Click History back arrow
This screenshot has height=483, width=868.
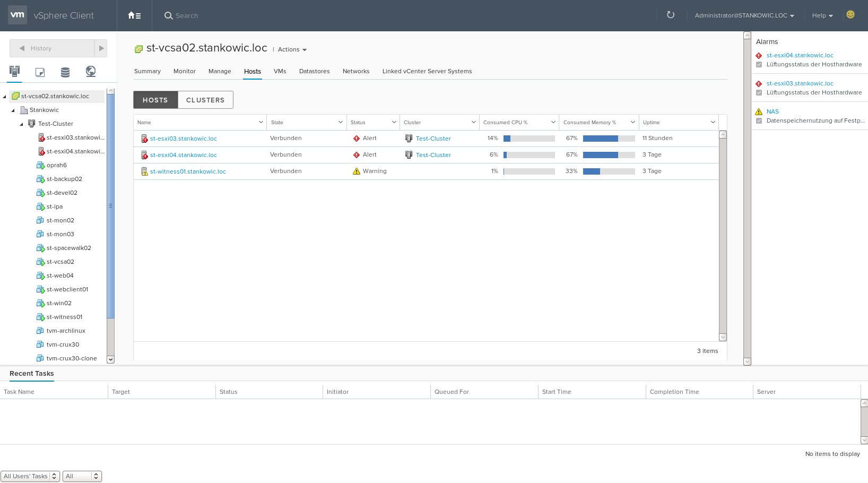coord(22,48)
